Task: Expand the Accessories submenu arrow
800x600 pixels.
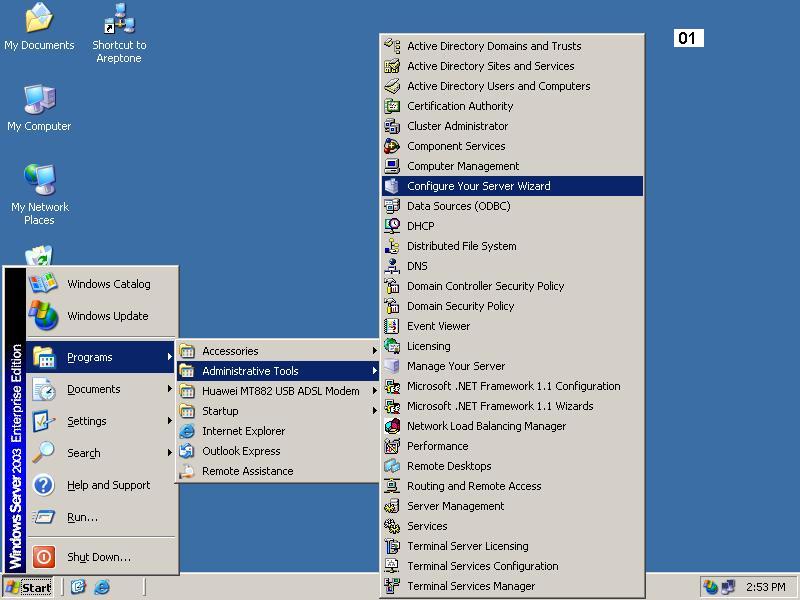Action: click(374, 351)
